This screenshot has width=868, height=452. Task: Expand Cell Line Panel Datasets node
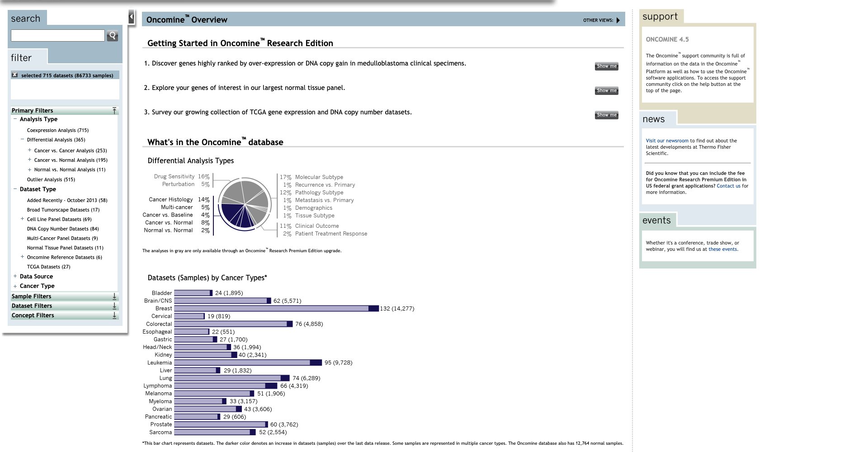(22, 219)
